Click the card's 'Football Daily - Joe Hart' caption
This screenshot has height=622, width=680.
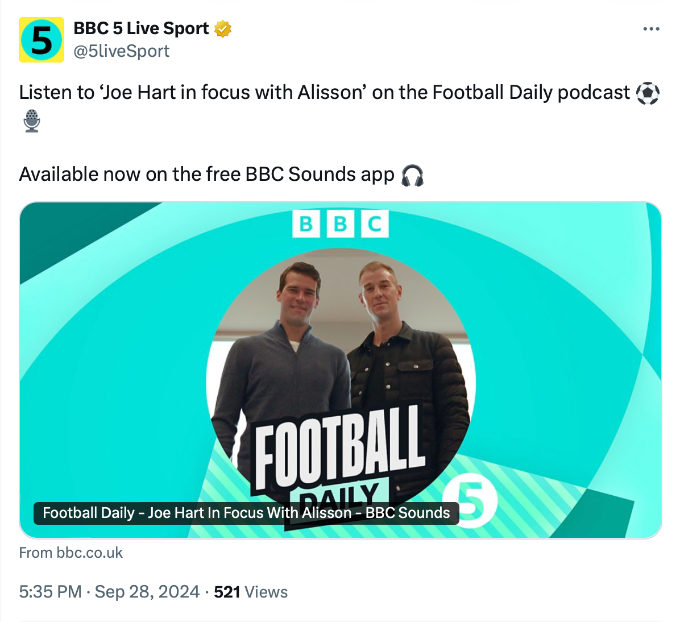click(246, 513)
